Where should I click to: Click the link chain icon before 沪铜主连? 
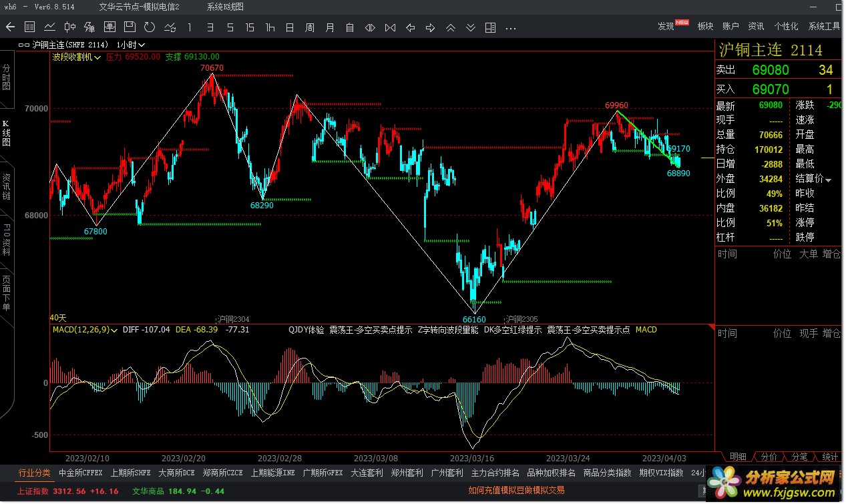tap(25, 45)
